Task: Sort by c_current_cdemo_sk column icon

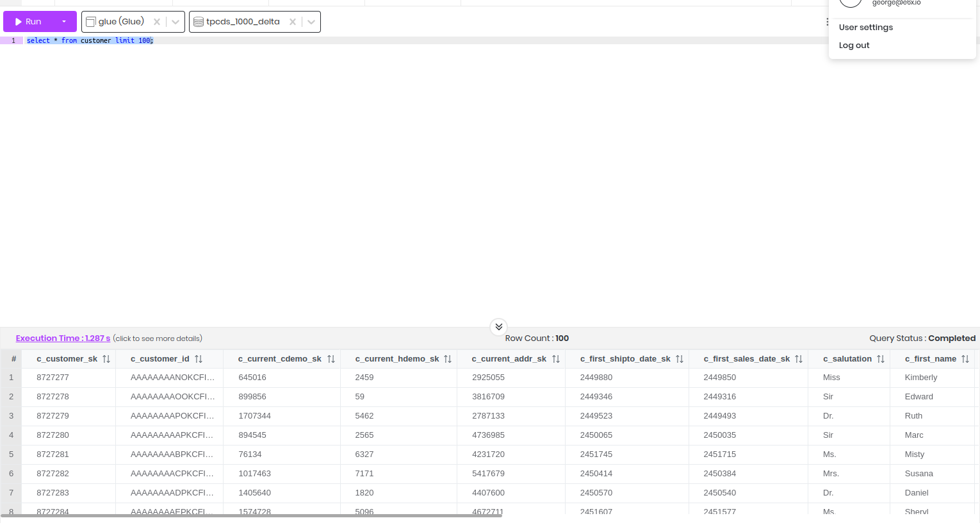Action: pyautogui.click(x=331, y=359)
